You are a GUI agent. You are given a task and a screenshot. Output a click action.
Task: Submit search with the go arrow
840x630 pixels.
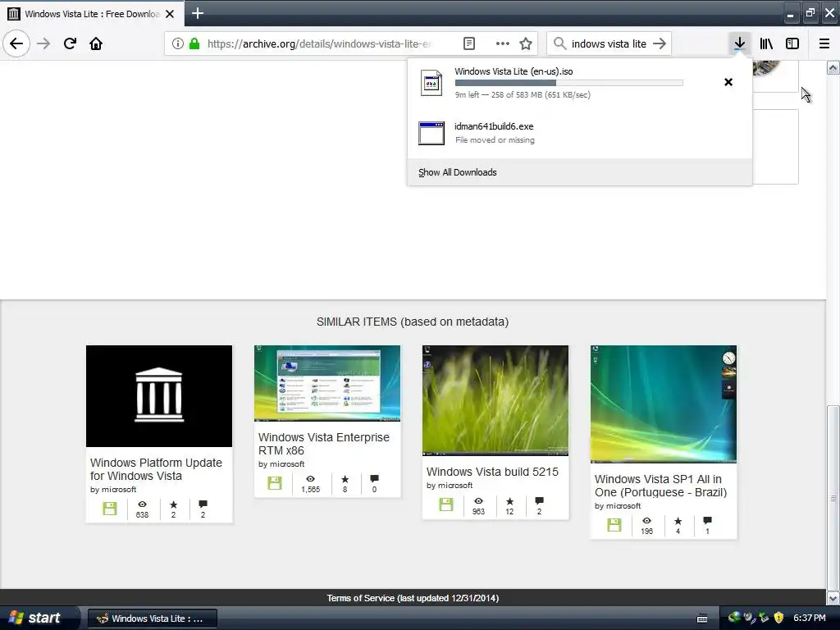tap(660, 43)
